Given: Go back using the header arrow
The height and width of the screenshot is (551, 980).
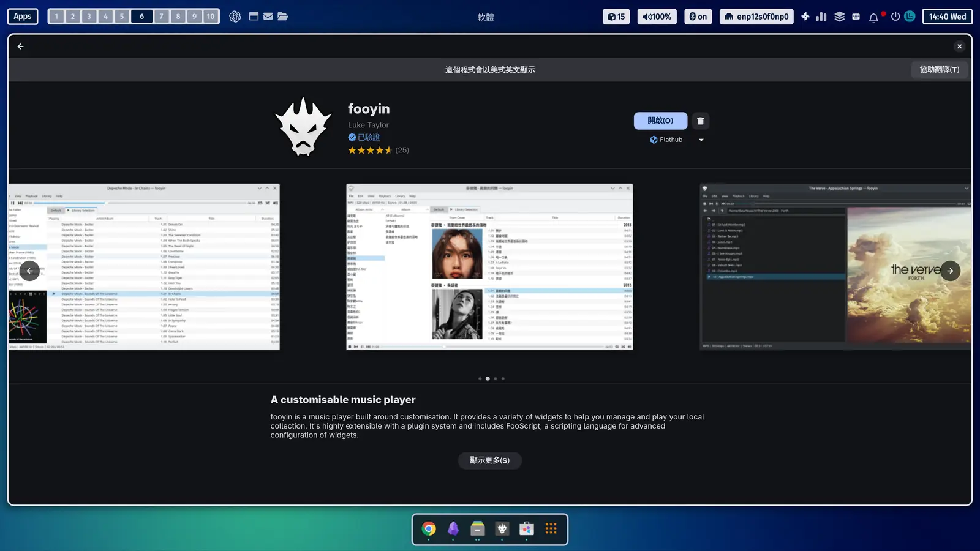Looking at the screenshot, I should (x=20, y=47).
